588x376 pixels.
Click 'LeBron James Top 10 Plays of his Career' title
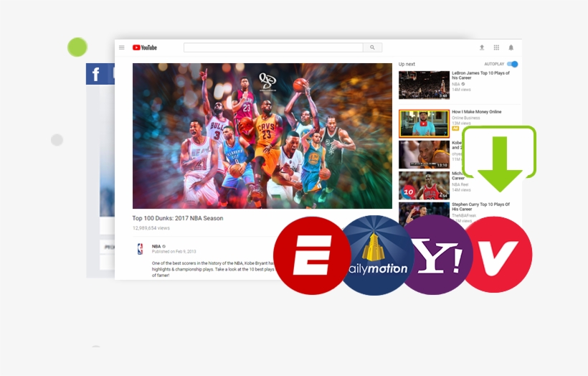[x=480, y=75]
